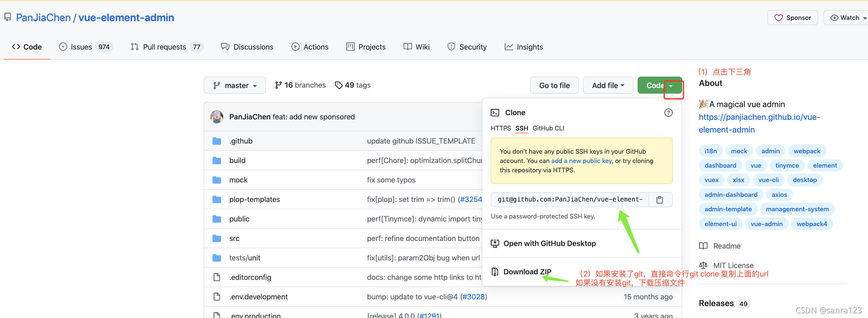This screenshot has height=318, width=868.
Task: View the 16 branches link
Action: pyautogui.click(x=300, y=85)
